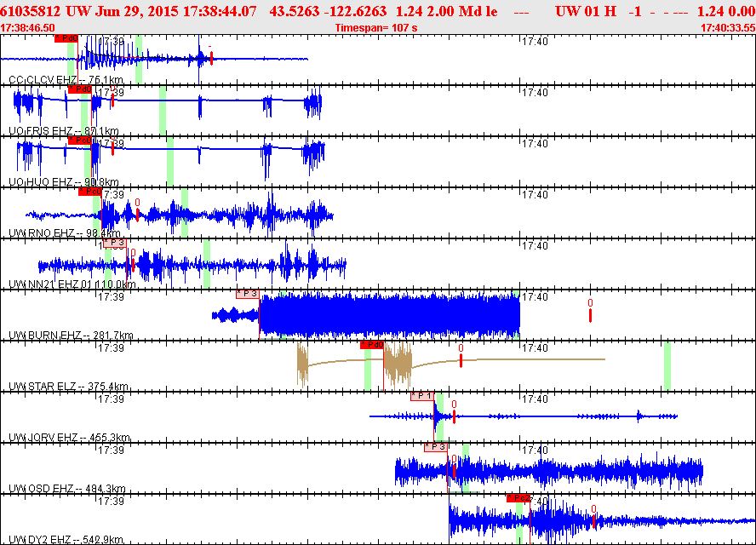Click the Pc0 pick flag on HUO trace

click(79, 141)
